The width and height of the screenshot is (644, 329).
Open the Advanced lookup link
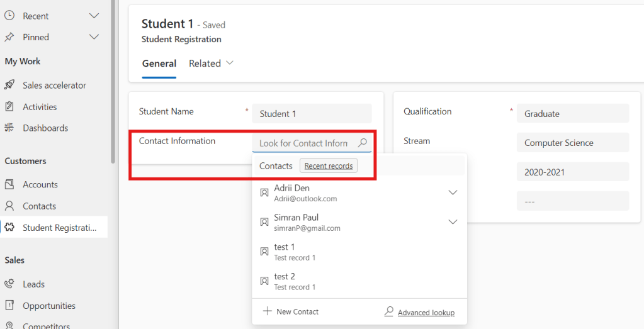426,313
